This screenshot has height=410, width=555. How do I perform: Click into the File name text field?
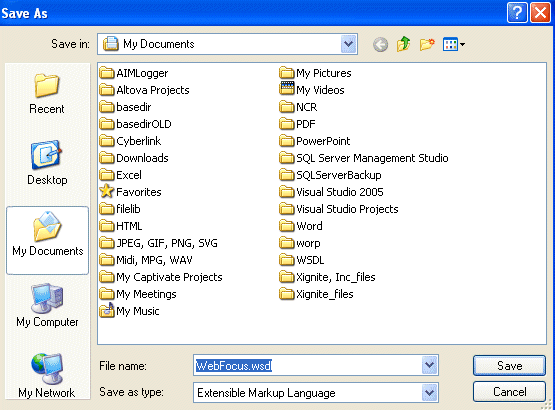pyautogui.click(x=308, y=365)
